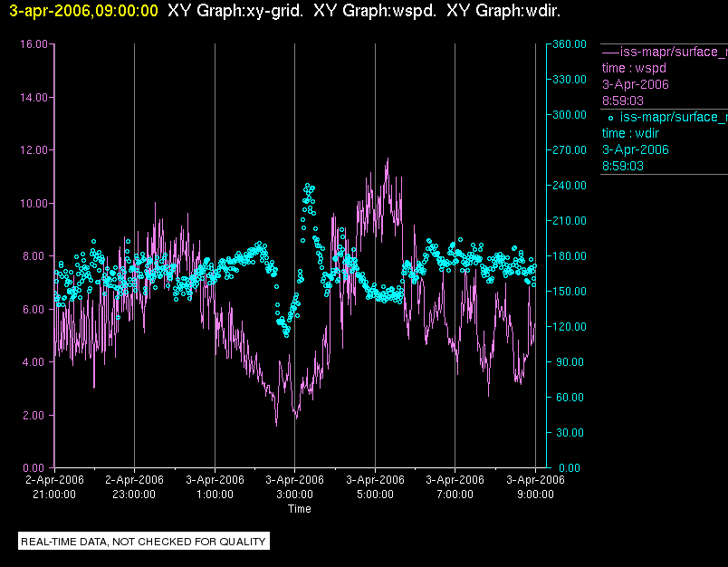Image resolution: width=728 pixels, height=567 pixels.
Task: Click the 180.00 label on the cyan axis
Action: 570,255
